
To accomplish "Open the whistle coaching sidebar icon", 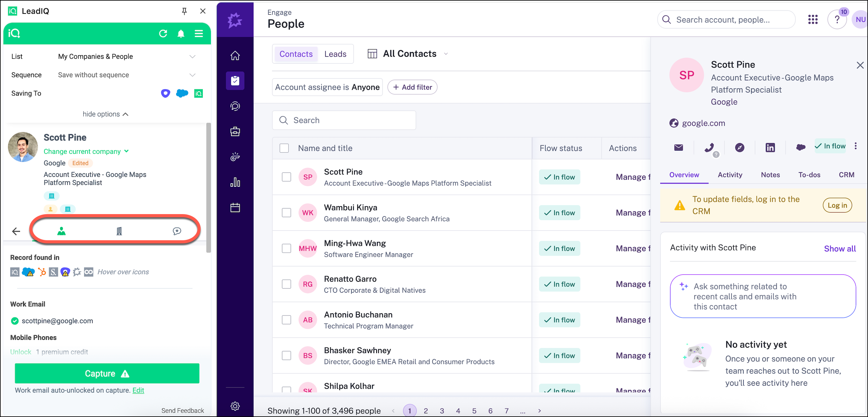I will tap(235, 157).
